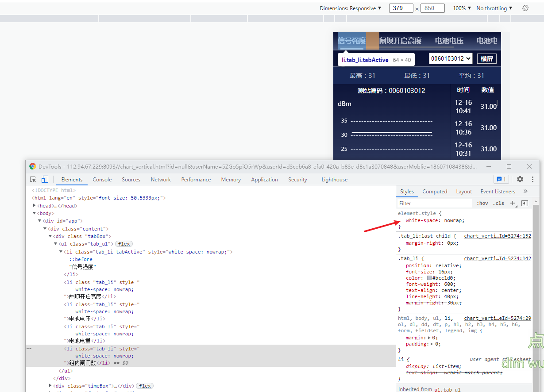This screenshot has height=392, width=544.
Task: Click the three-dot gutter beside the highlighted 组内闸门数 li
Action: click(29, 349)
